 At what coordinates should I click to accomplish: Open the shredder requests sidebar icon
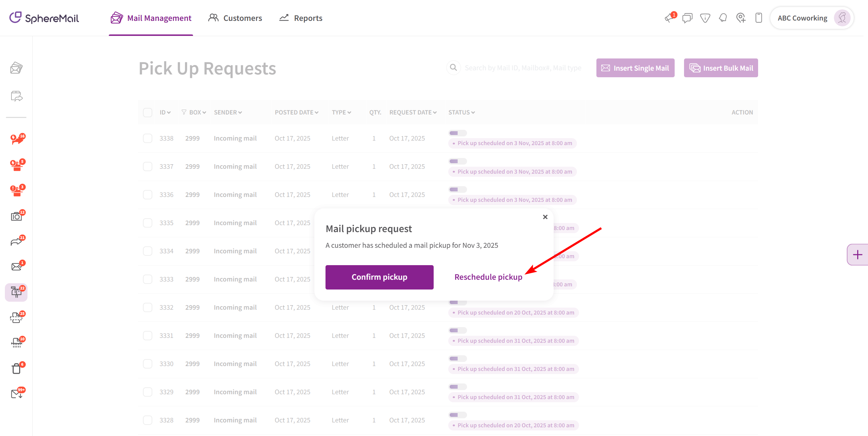coord(16,343)
